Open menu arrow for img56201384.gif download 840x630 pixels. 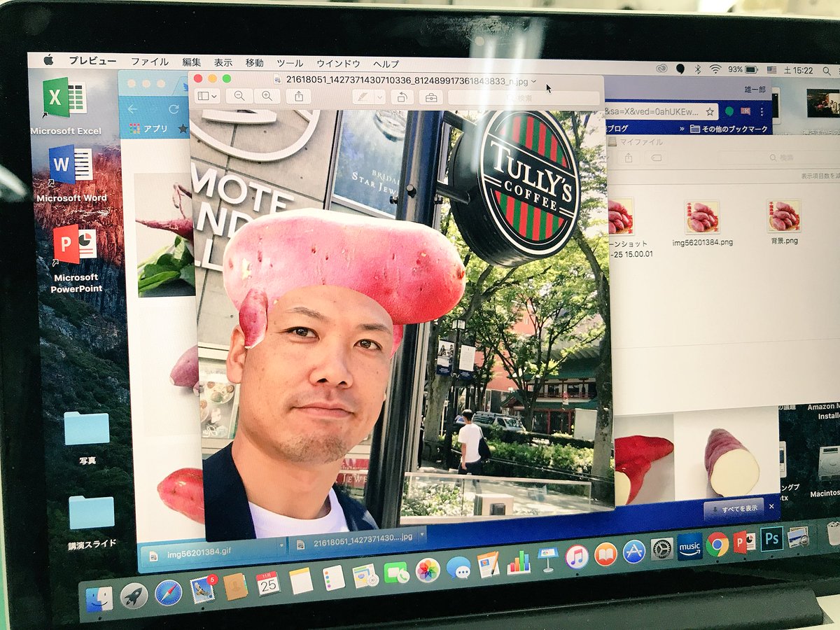pyautogui.click(x=281, y=544)
